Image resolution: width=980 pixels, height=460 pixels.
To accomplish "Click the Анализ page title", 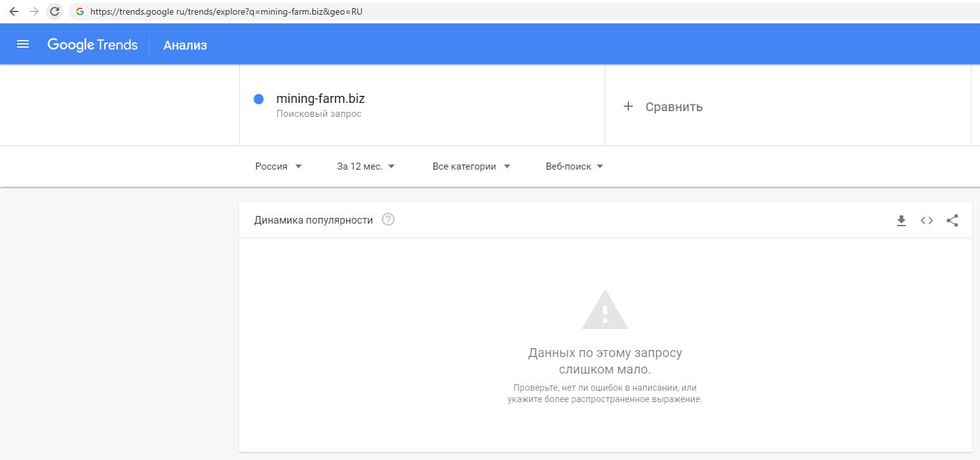I will click(x=185, y=45).
